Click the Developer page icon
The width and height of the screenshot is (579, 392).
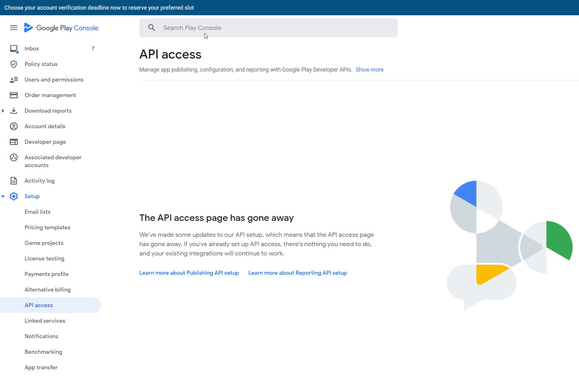coord(14,142)
